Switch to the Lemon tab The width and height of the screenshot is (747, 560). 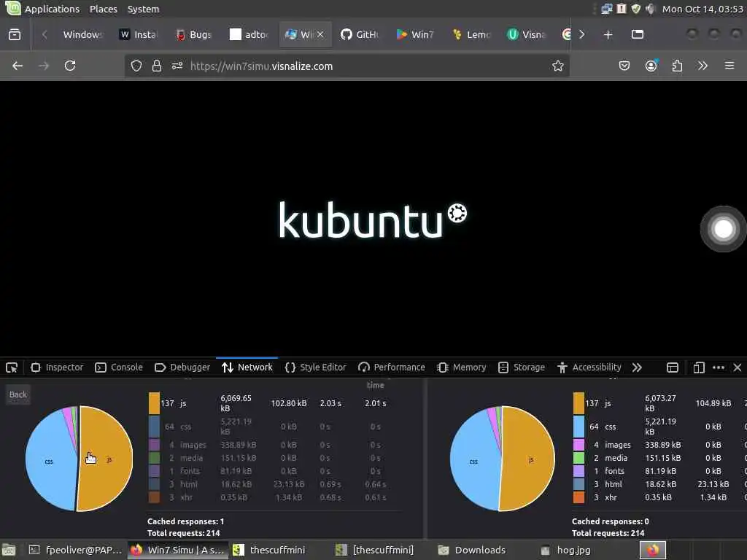471,34
